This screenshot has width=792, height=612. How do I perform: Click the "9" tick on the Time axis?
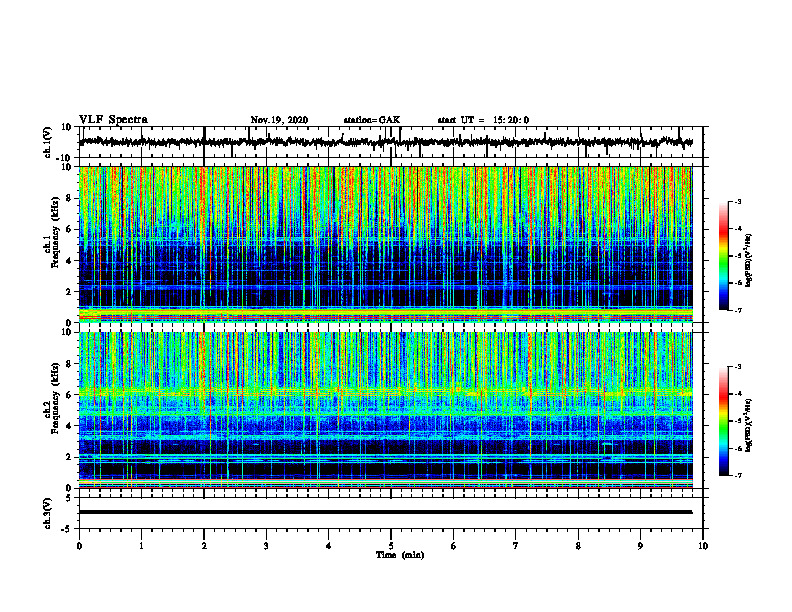click(x=640, y=546)
